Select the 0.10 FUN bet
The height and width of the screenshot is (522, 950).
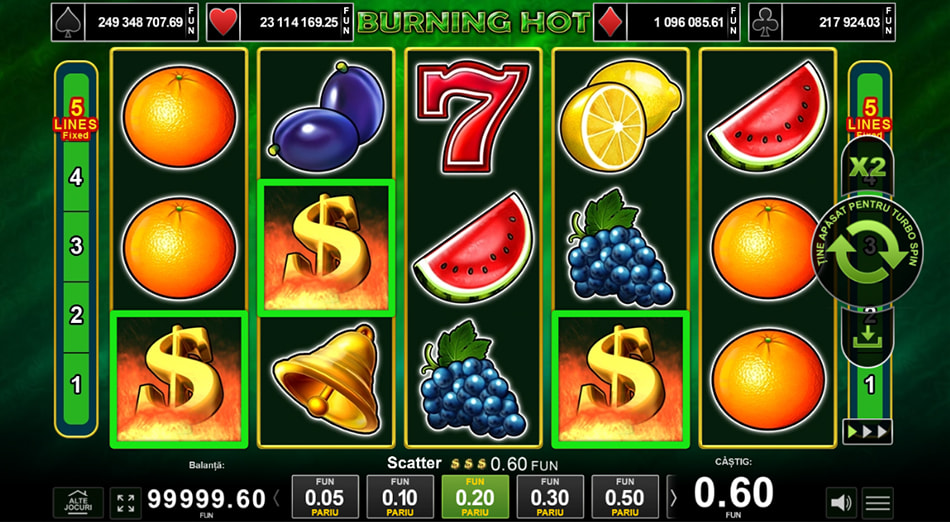[x=400, y=497]
